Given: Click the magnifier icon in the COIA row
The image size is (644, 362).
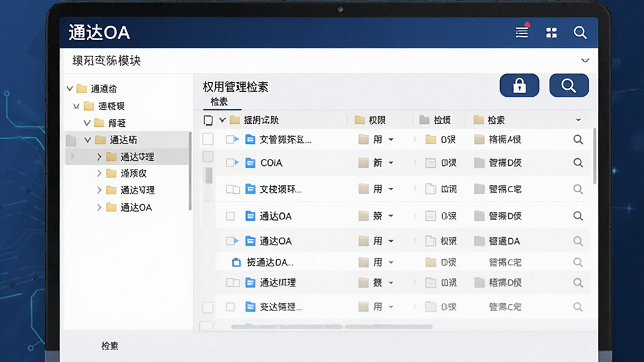Looking at the screenshot, I should tap(578, 163).
